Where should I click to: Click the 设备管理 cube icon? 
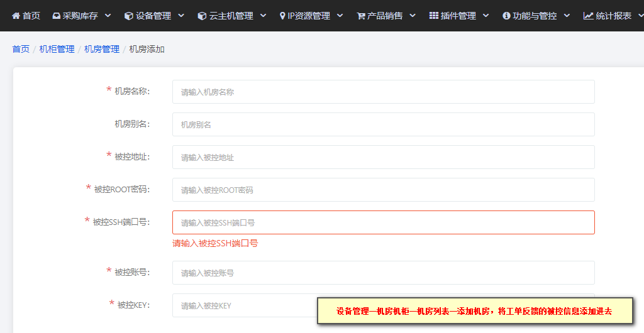(x=128, y=16)
